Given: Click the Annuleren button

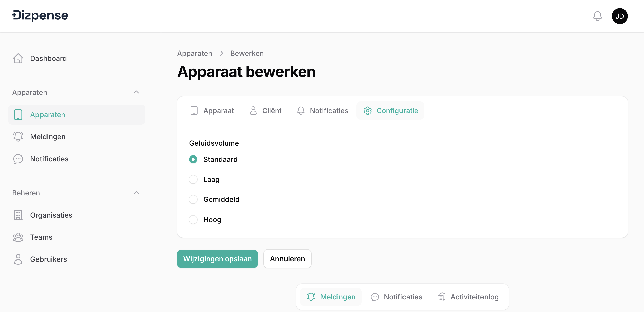Looking at the screenshot, I should [x=287, y=259].
